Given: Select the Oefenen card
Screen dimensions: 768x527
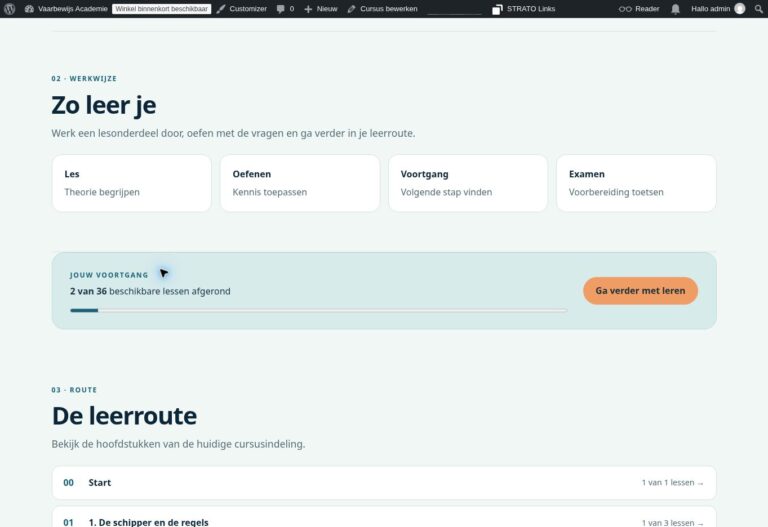Looking at the screenshot, I should tap(300, 183).
